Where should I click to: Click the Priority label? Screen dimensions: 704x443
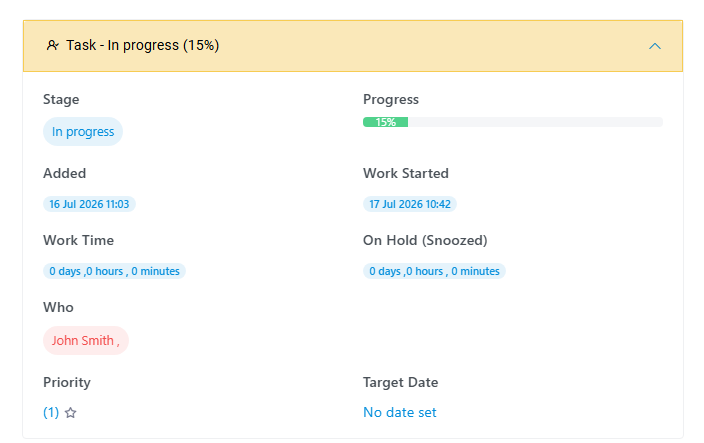pyautogui.click(x=67, y=382)
